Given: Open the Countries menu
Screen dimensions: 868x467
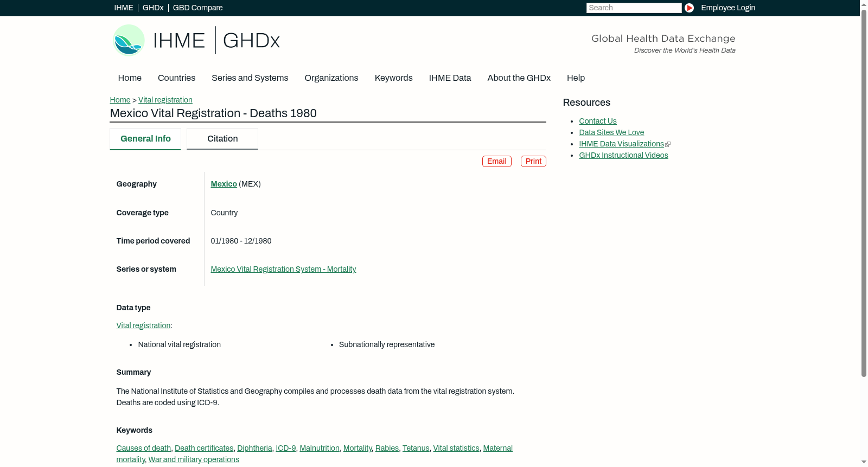Looking at the screenshot, I should tap(177, 78).
